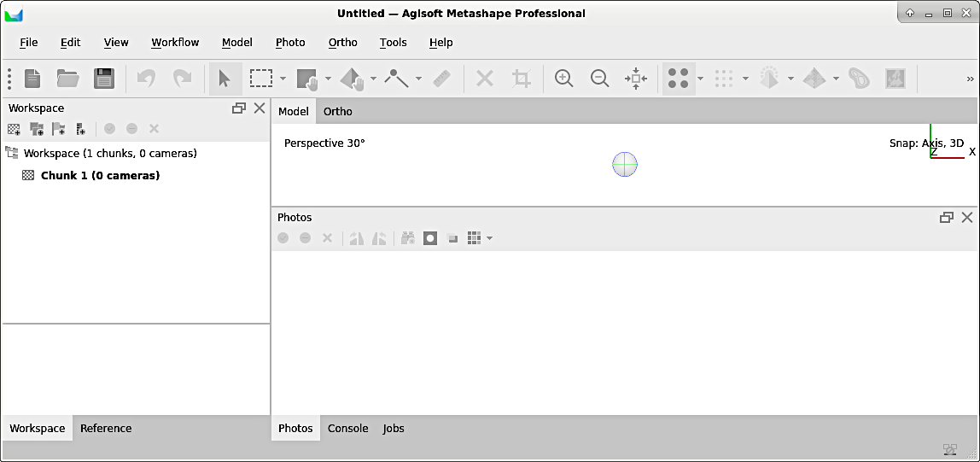Viewport: 980px width, 462px height.
Task: Open the Tie Points view dropdown arrow
Action: 700,79
